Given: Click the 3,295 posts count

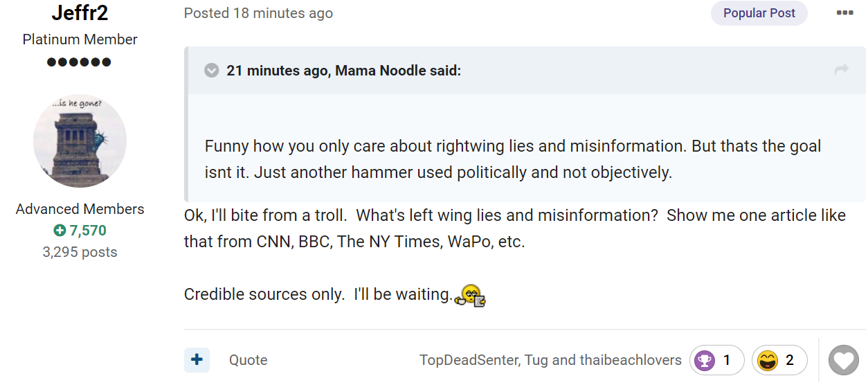Looking at the screenshot, I should click(x=80, y=252).
